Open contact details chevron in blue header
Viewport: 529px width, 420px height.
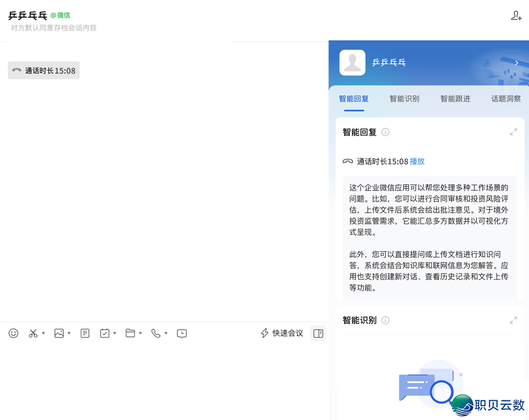coord(516,63)
